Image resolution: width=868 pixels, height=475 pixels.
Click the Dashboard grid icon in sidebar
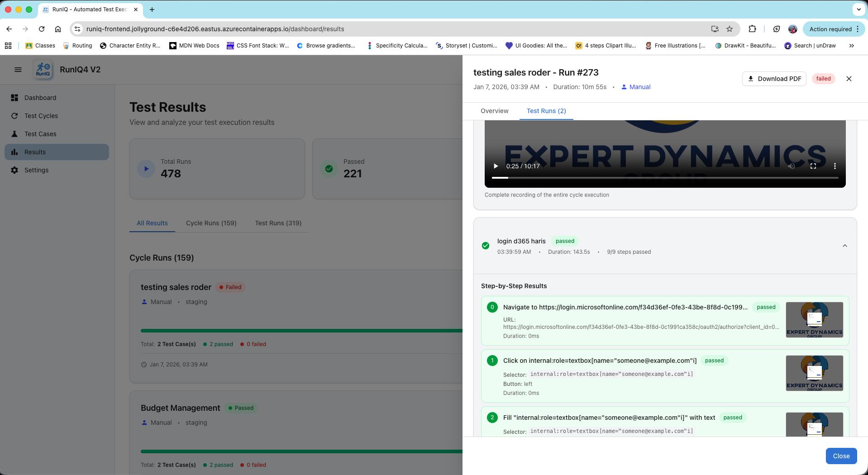click(x=14, y=98)
